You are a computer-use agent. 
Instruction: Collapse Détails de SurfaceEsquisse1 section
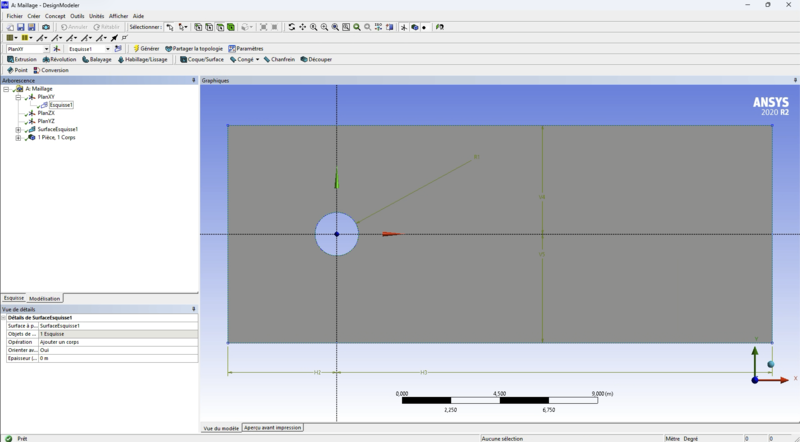point(4,317)
